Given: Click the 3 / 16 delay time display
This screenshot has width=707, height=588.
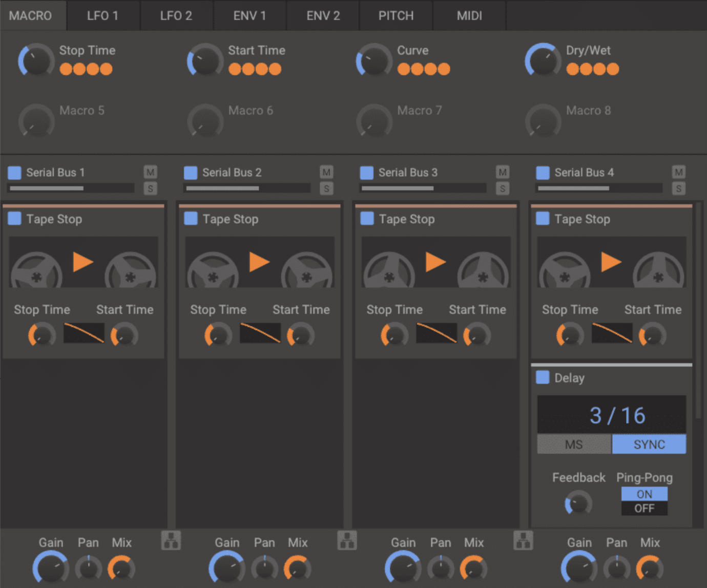Looking at the screenshot, I should point(612,415).
